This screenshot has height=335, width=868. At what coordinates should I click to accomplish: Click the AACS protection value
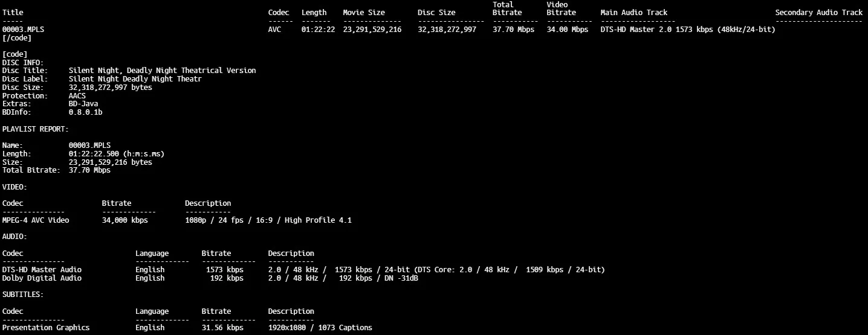click(77, 96)
